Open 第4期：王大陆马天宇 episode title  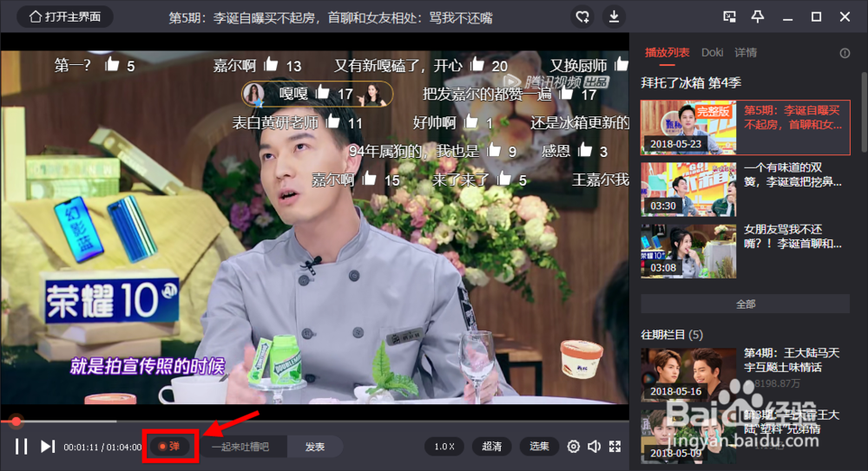coord(792,360)
